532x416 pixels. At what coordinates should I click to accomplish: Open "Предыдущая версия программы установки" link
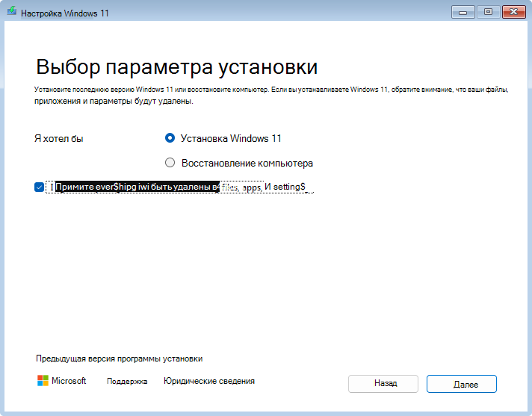[119, 358]
